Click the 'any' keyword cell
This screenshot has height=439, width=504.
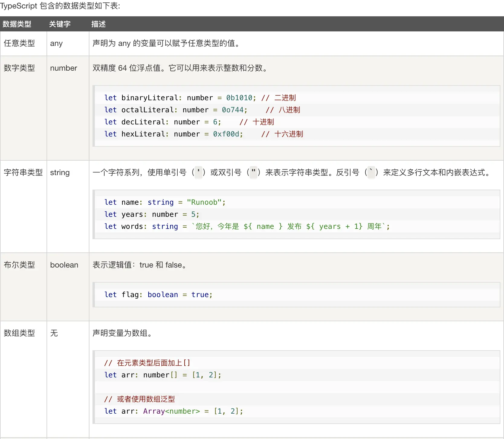point(56,43)
